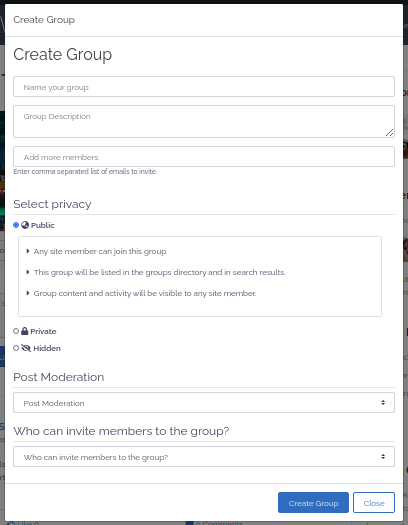Screen dimensions: 408x525
Task: Click the Name your group field
Action: tap(204, 87)
